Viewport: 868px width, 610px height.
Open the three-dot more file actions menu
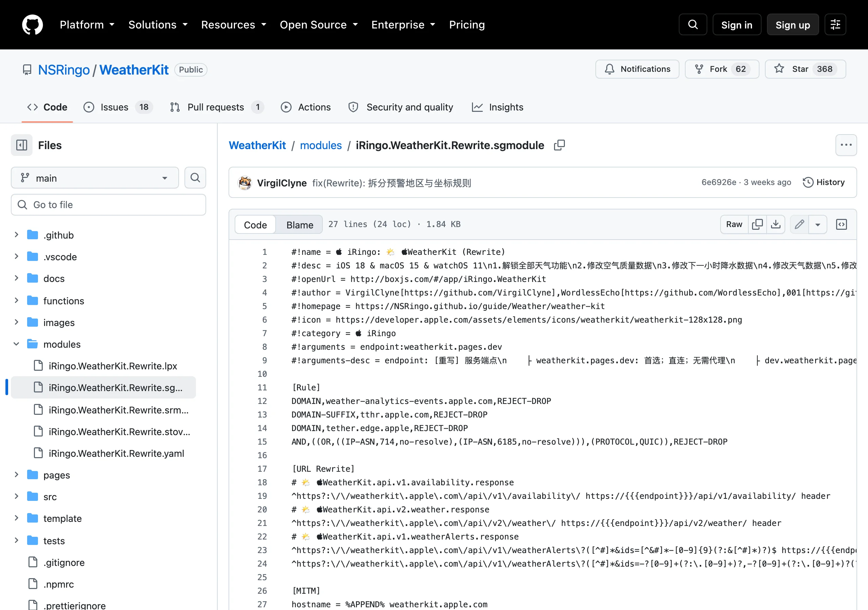point(846,145)
